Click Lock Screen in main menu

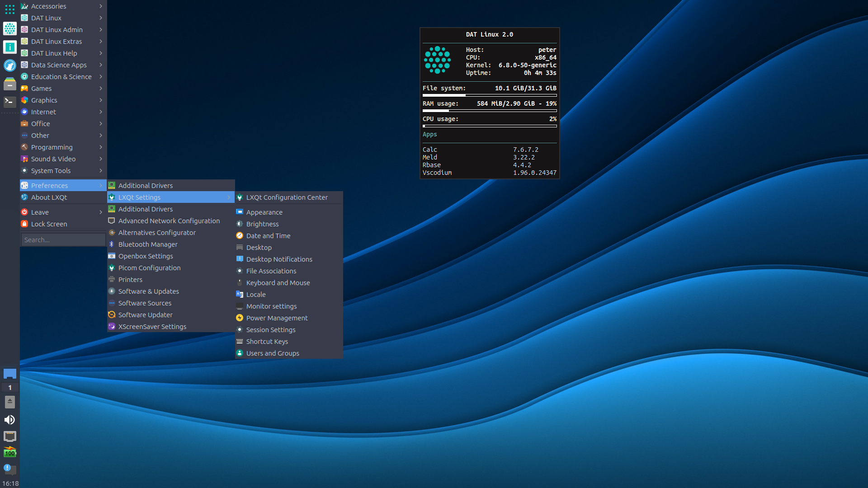coord(63,224)
